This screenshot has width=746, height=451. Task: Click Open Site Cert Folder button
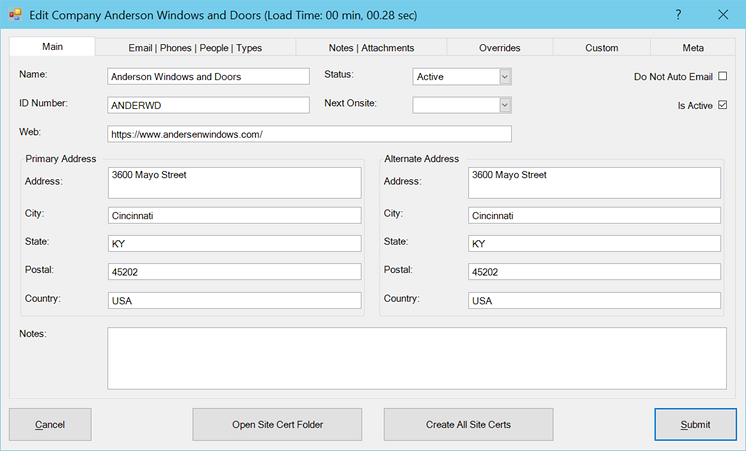(x=277, y=424)
